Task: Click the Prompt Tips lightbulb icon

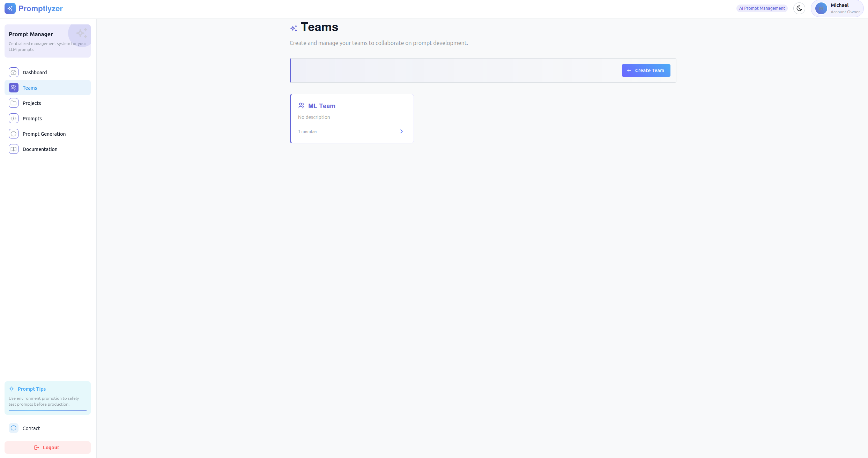Action: pos(12,389)
